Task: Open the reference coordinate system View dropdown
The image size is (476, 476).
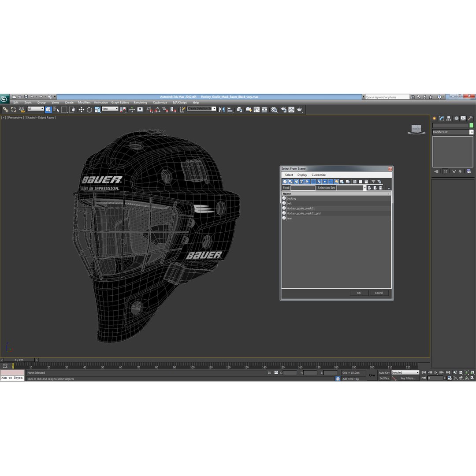Action: point(110,109)
